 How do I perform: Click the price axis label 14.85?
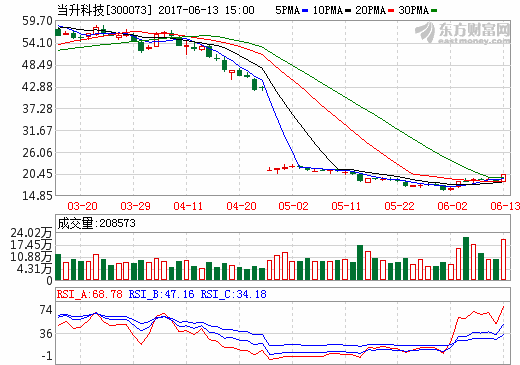click(x=37, y=196)
